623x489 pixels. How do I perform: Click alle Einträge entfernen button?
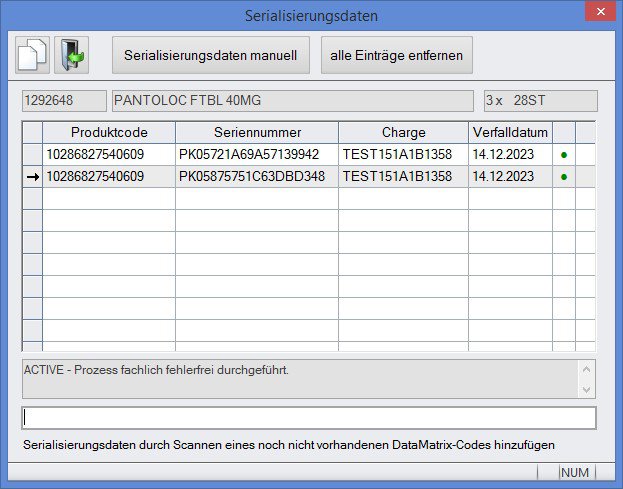click(x=397, y=55)
